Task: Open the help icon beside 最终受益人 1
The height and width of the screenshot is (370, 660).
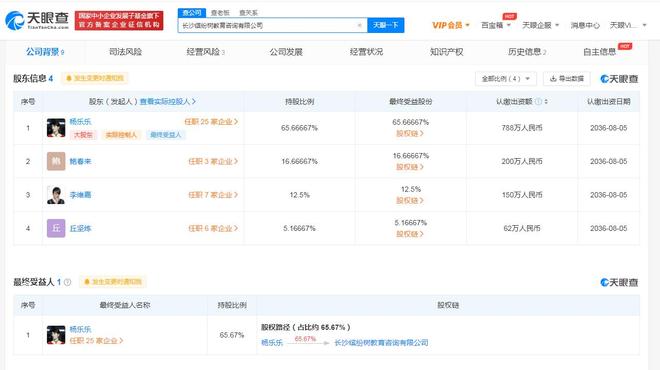Action: click(67, 282)
